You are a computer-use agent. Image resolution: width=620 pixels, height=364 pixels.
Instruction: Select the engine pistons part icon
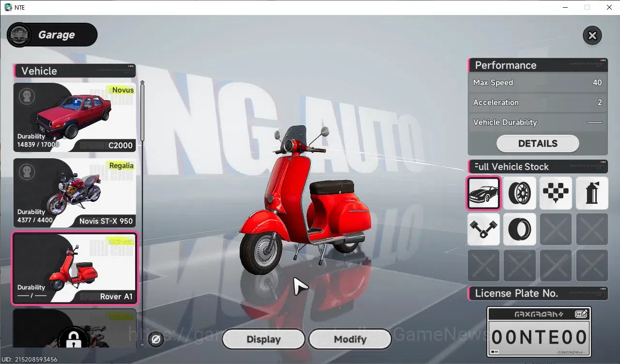tap(483, 229)
